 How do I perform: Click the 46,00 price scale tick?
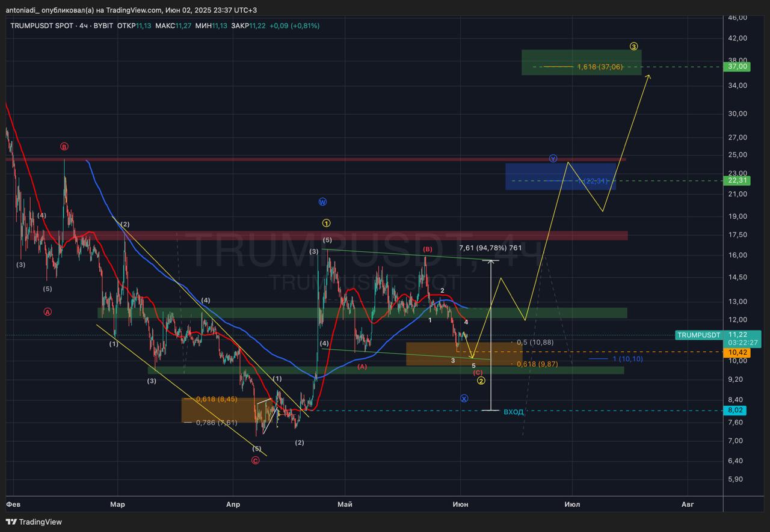click(x=738, y=17)
